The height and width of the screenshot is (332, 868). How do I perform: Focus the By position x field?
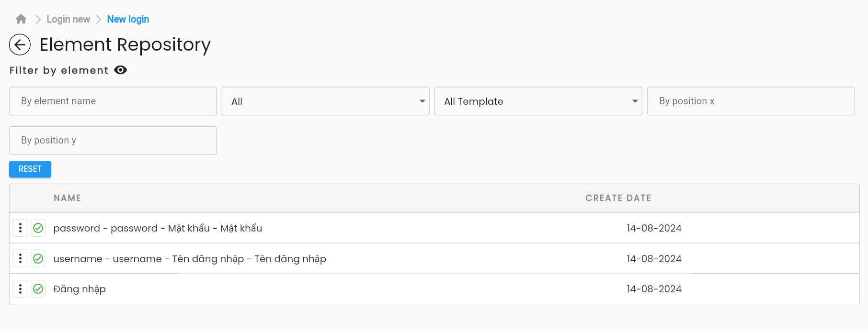[x=751, y=101]
